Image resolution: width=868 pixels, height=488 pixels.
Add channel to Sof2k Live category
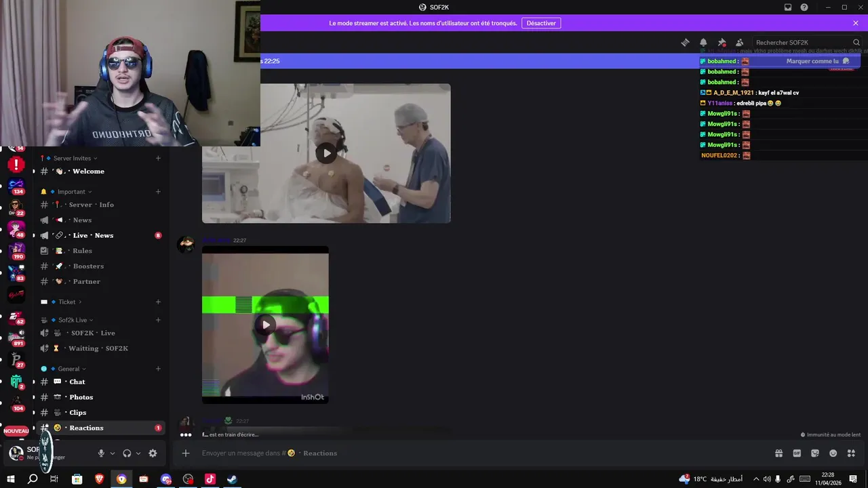158,320
